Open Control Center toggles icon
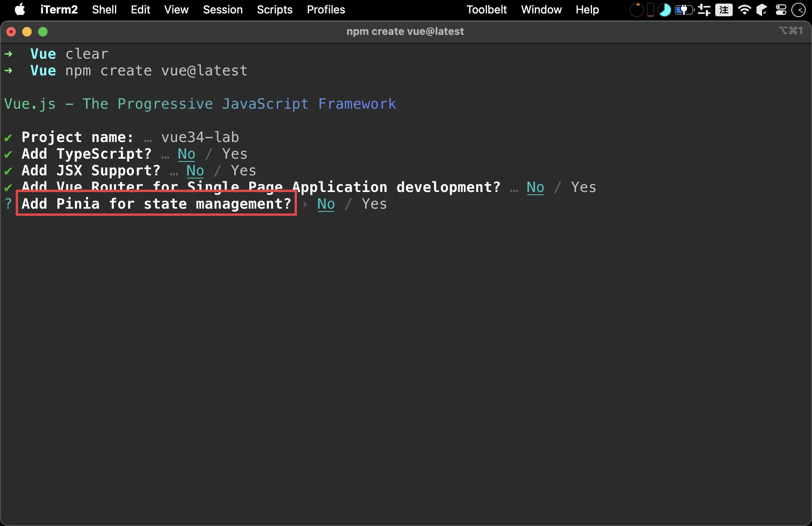Screen dimensions: 812x526 tap(781, 10)
